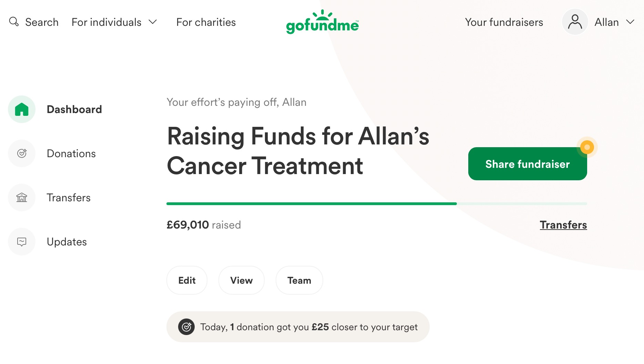This screenshot has width=644, height=364.
Task: Select the Updates sidebar item
Action: point(67,242)
